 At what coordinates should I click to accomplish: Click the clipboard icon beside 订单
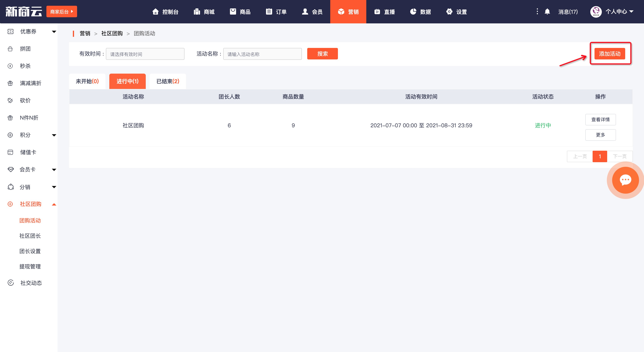click(269, 12)
